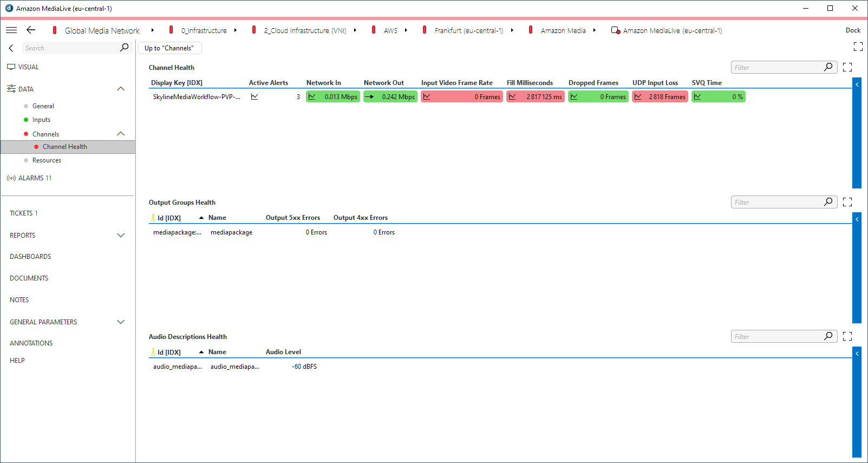Screen dimensions: 868x463
Task: Click the Up to "Channels" button
Action: tap(170, 48)
